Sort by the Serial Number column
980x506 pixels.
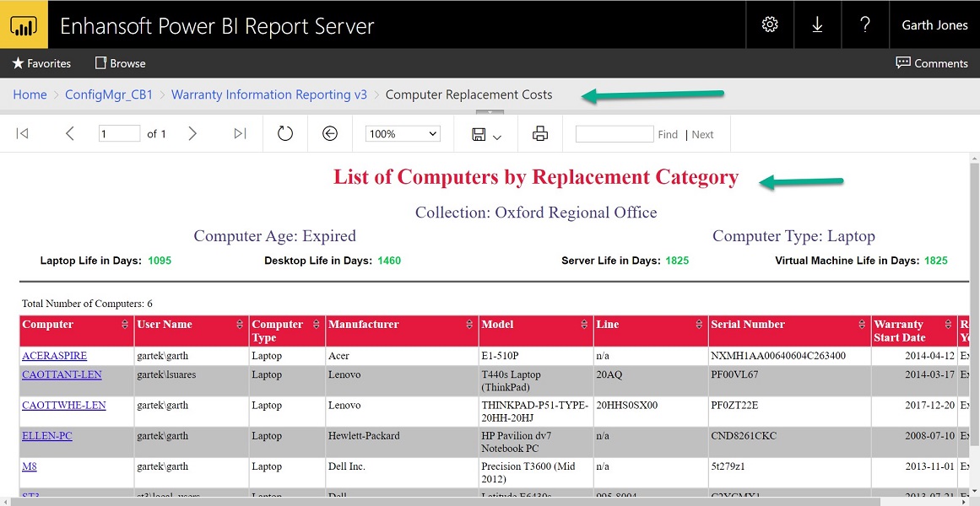(862, 324)
